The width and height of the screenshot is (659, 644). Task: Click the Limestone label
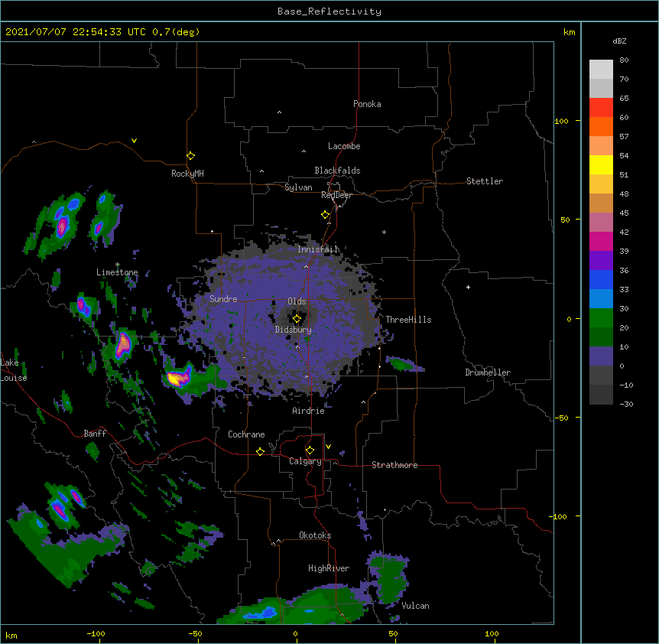[x=117, y=272]
